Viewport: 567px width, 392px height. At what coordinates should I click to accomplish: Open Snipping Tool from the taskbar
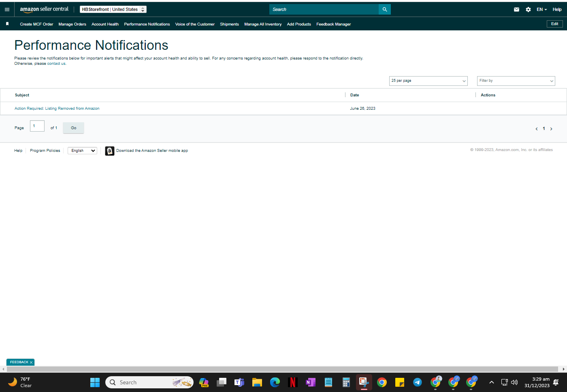364,382
